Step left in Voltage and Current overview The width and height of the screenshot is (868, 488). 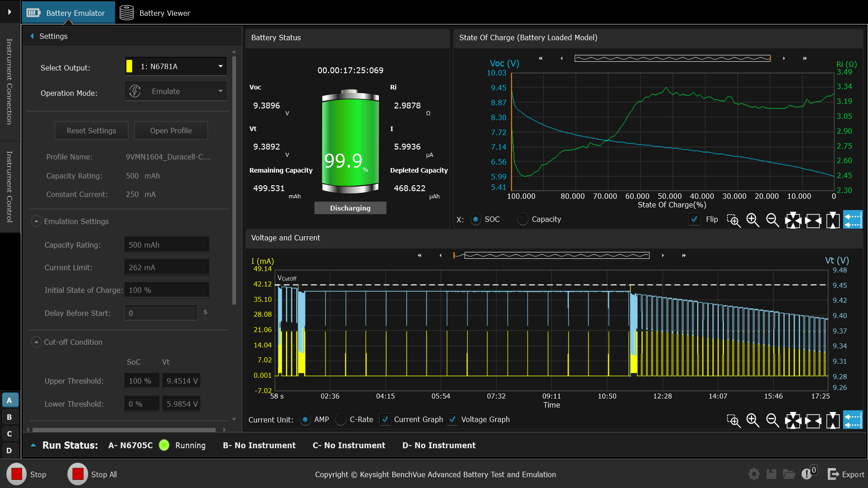coord(440,255)
